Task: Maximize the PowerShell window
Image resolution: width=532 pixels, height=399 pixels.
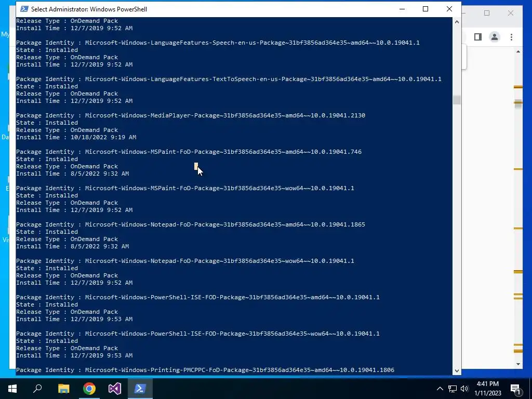Action: (425, 9)
